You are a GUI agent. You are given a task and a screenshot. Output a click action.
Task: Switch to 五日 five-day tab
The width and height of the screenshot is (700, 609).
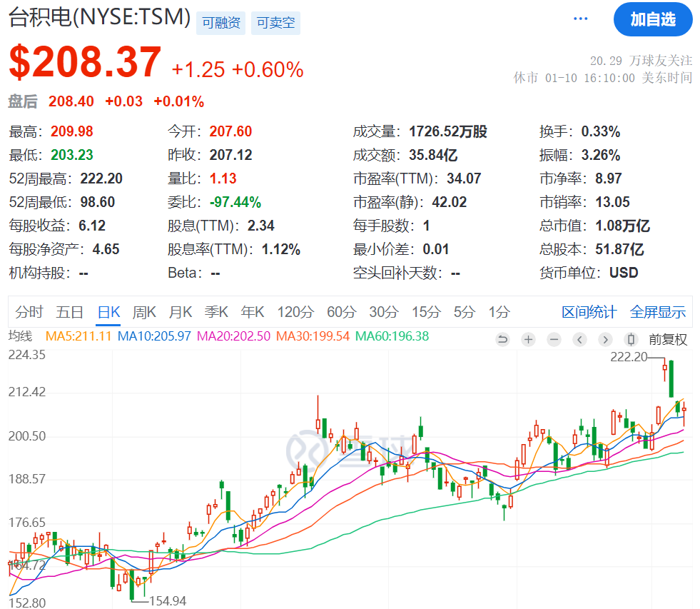click(x=70, y=312)
